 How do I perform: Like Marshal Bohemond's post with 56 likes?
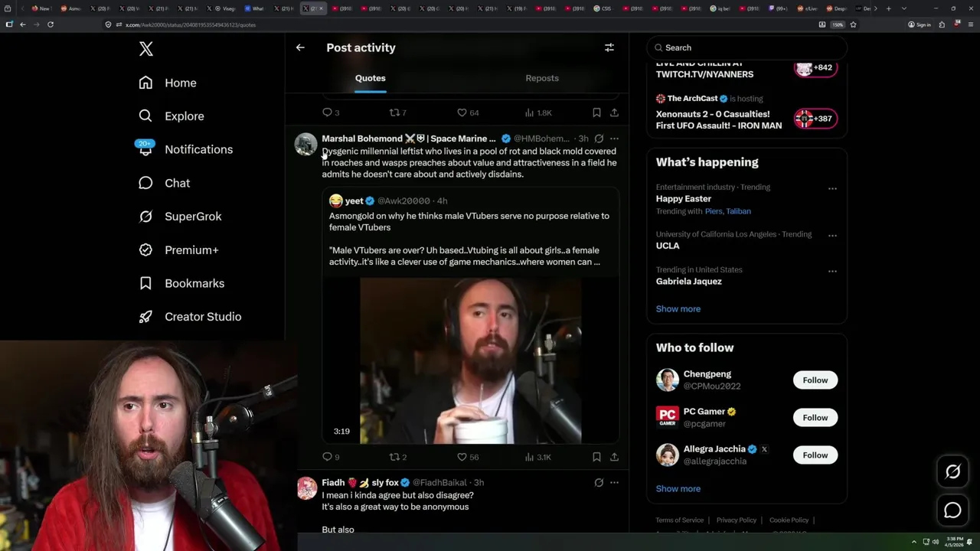click(468, 457)
